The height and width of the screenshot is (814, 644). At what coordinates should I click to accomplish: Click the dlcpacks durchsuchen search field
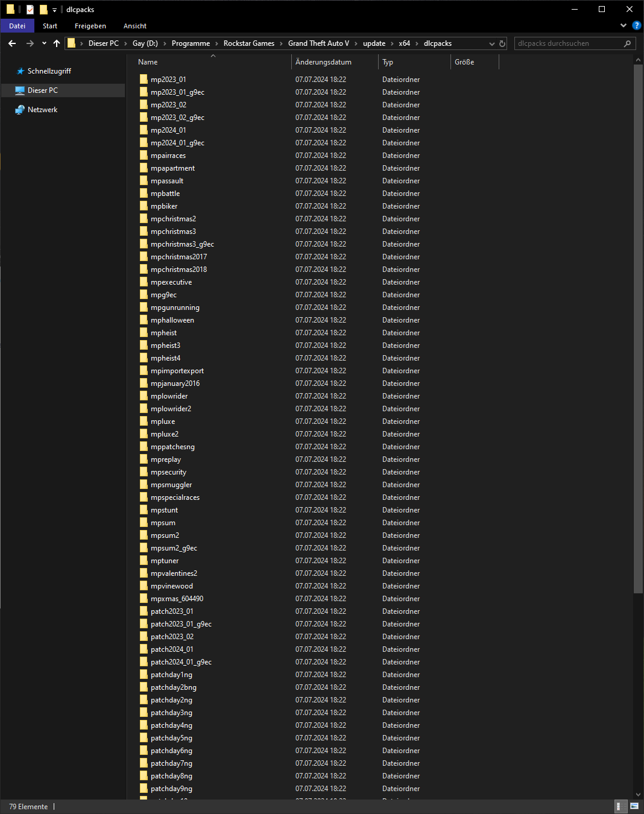point(567,43)
